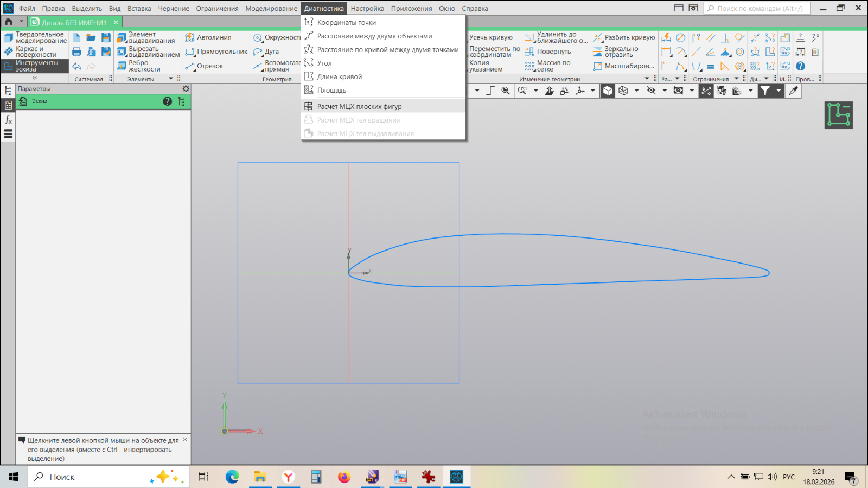This screenshot has height=488, width=868.
Task: Toggle the selection filter funnel button
Action: point(765,91)
